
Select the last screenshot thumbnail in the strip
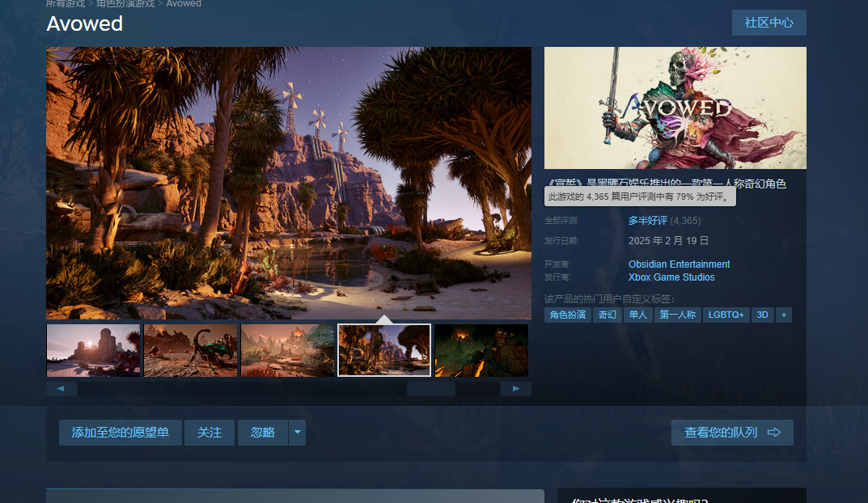point(481,350)
